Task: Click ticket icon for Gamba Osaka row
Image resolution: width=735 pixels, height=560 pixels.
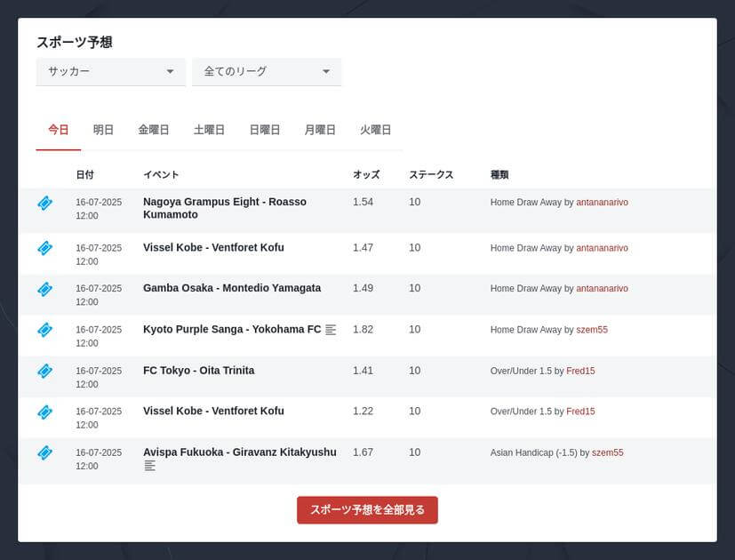Action: (x=45, y=289)
